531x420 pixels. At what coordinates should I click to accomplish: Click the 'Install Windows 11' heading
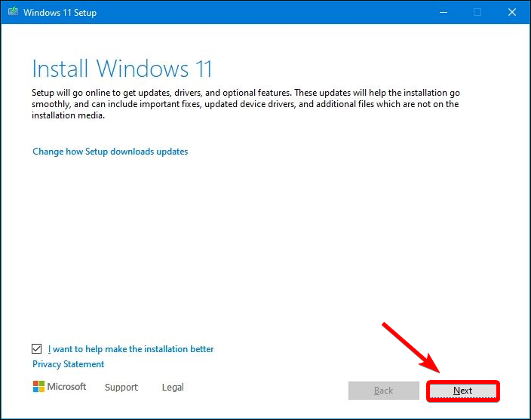122,69
